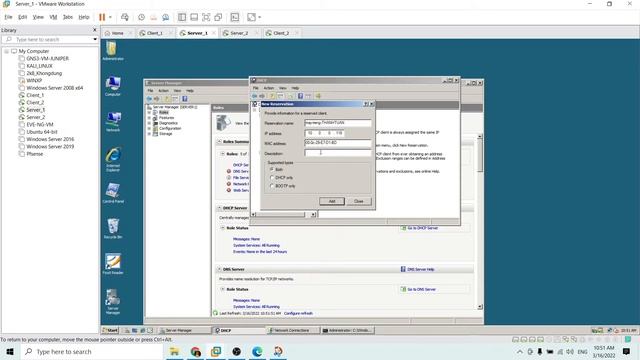
Task: Open the Server Manager desktop icon
Action: [113, 302]
